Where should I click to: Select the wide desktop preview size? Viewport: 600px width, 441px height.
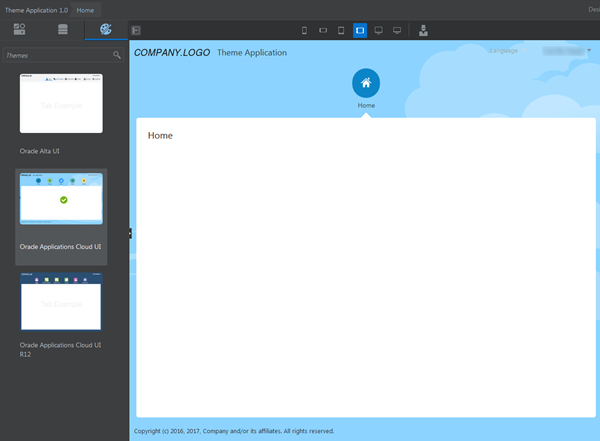(x=397, y=30)
